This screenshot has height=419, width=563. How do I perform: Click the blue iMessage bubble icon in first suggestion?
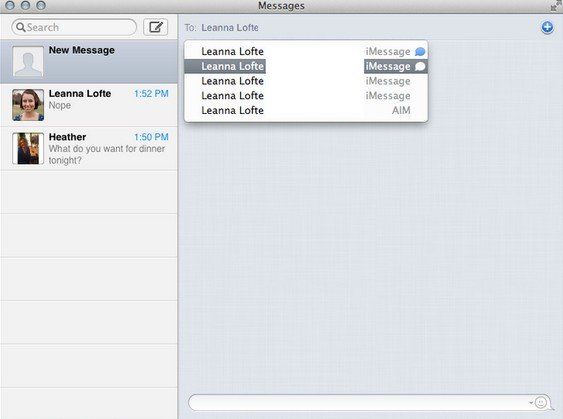pos(420,52)
